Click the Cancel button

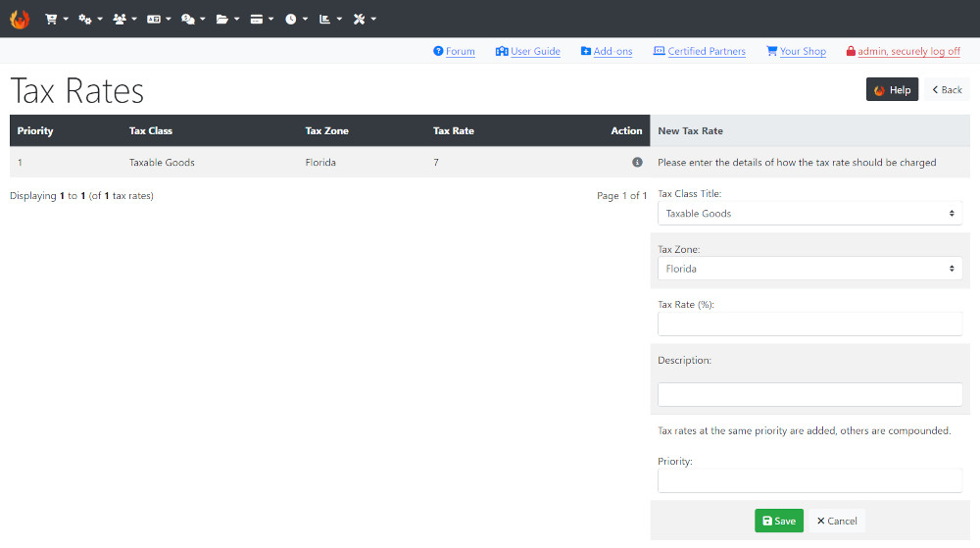point(837,522)
